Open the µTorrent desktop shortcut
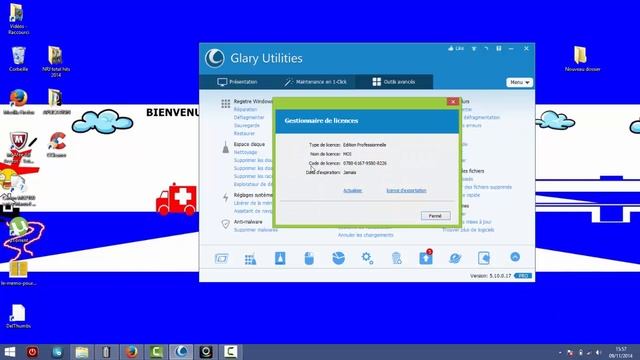640x360 pixels. pos(19,230)
